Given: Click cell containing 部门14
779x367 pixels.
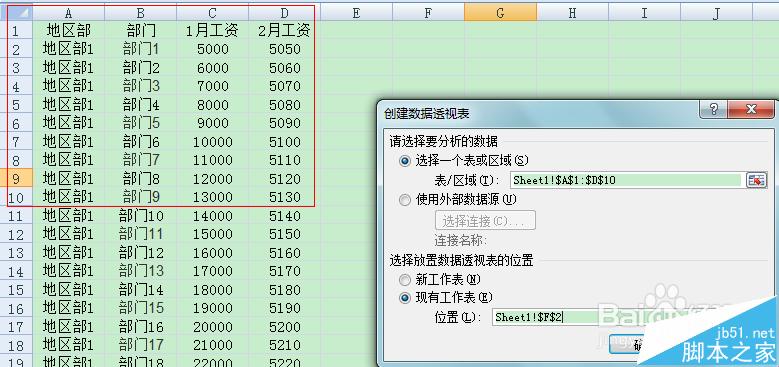Looking at the screenshot, I should click(141, 291).
